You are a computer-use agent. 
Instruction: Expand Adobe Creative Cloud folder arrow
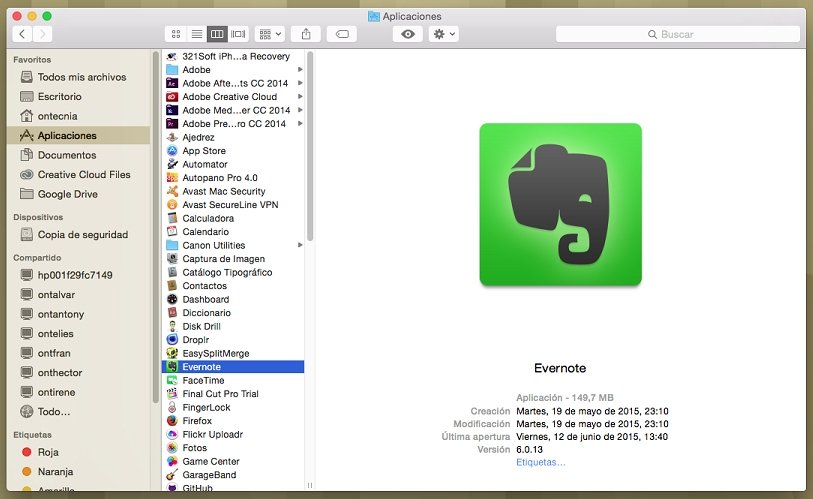300,96
